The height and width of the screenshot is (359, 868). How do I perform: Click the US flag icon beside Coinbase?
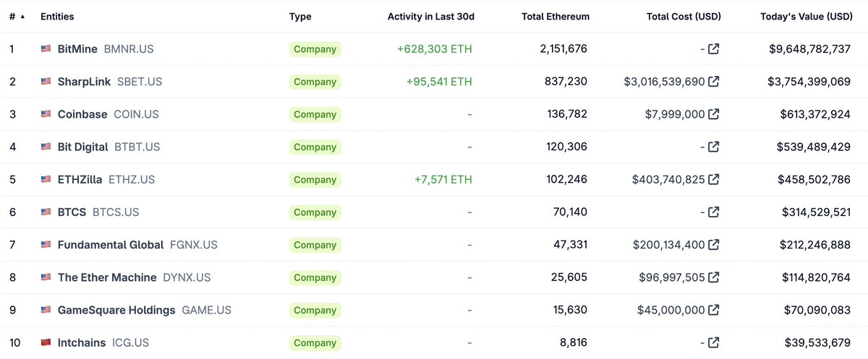click(46, 114)
